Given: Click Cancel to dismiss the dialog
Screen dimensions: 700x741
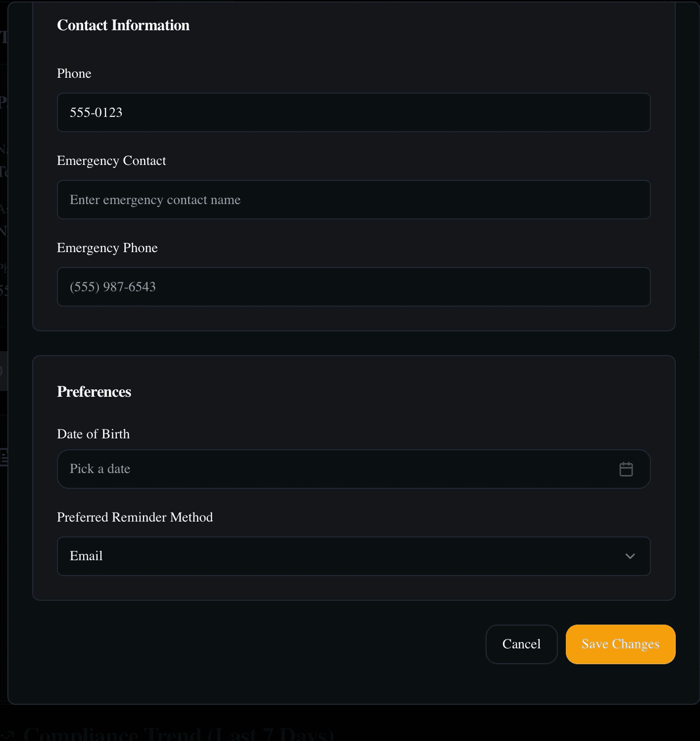Looking at the screenshot, I should pyautogui.click(x=521, y=644).
